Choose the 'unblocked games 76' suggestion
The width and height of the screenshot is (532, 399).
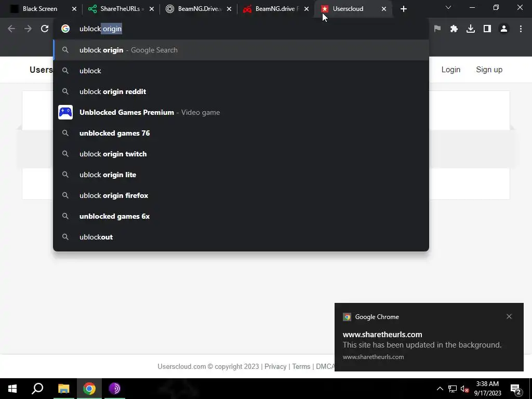point(241,133)
